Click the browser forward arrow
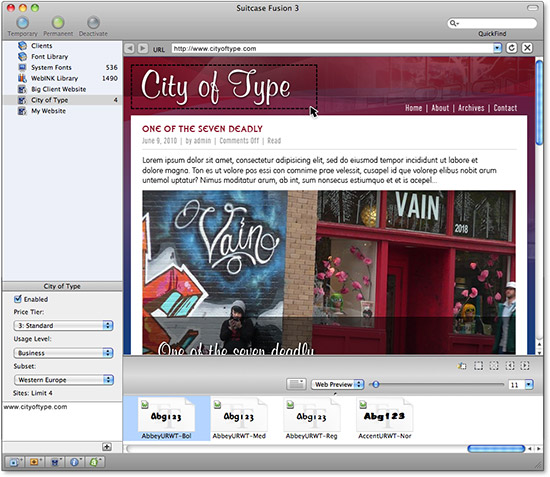Image resolution: width=550 pixels, height=477 pixels. coord(142,48)
